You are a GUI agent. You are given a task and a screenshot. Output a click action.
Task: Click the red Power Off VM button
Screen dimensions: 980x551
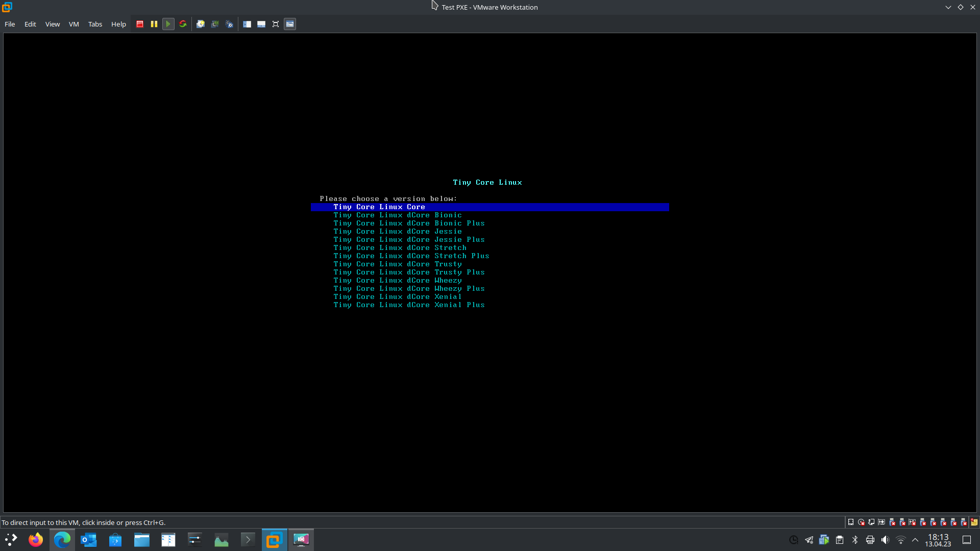pyautogui.click(x=140, y=24)
